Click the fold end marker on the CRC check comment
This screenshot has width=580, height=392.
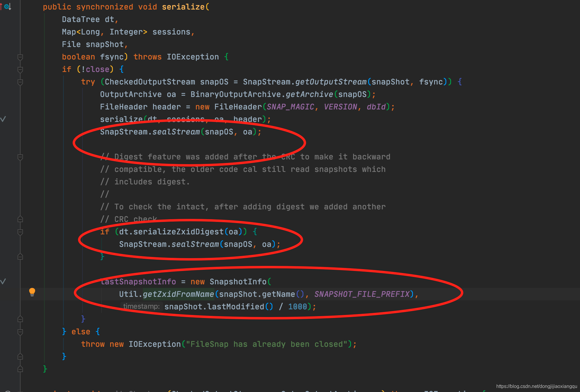click(20, 219)
